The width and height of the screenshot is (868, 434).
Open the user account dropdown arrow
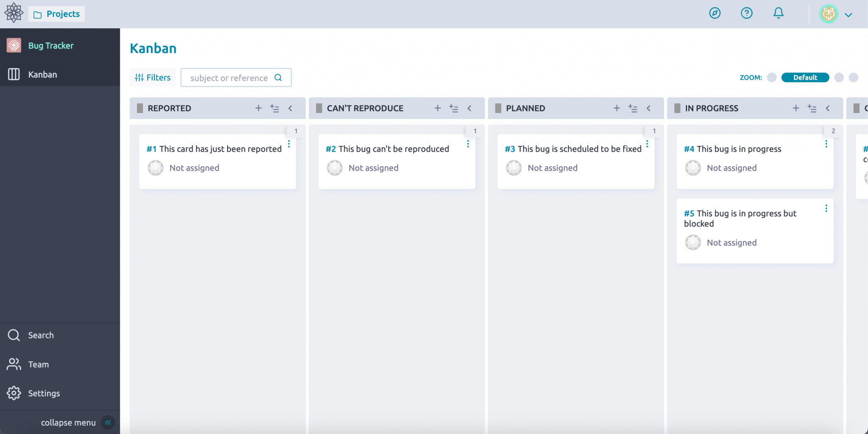pos(849,14)
